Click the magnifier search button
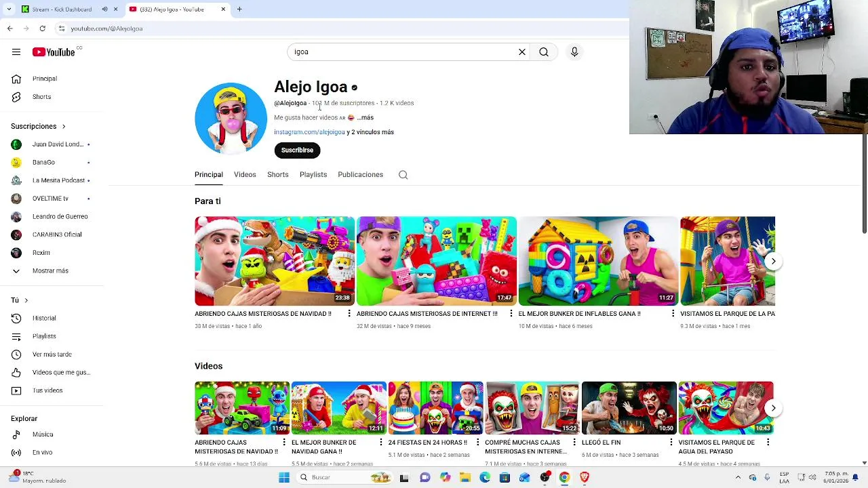Image resolution: width=868 pixels, height=488 pixels. [x=544, y=52]
